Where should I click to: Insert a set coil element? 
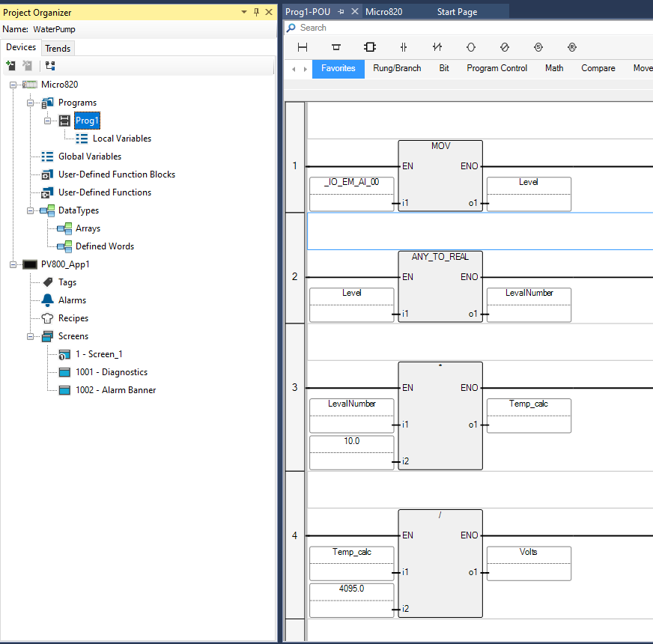tap(538, 47)
